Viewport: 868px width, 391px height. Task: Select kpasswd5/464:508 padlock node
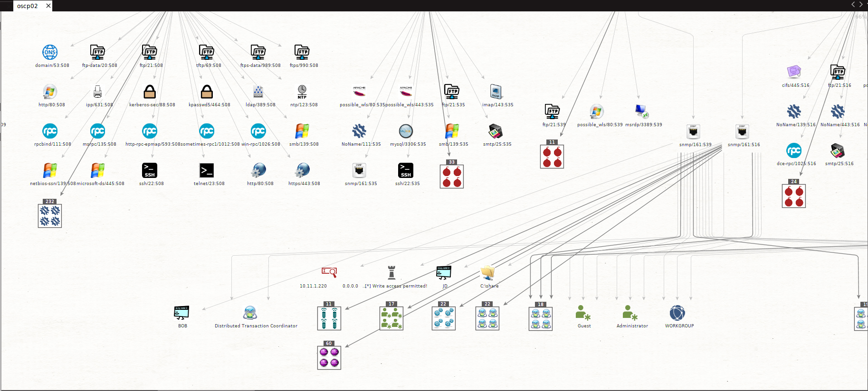tap(207, 92)
